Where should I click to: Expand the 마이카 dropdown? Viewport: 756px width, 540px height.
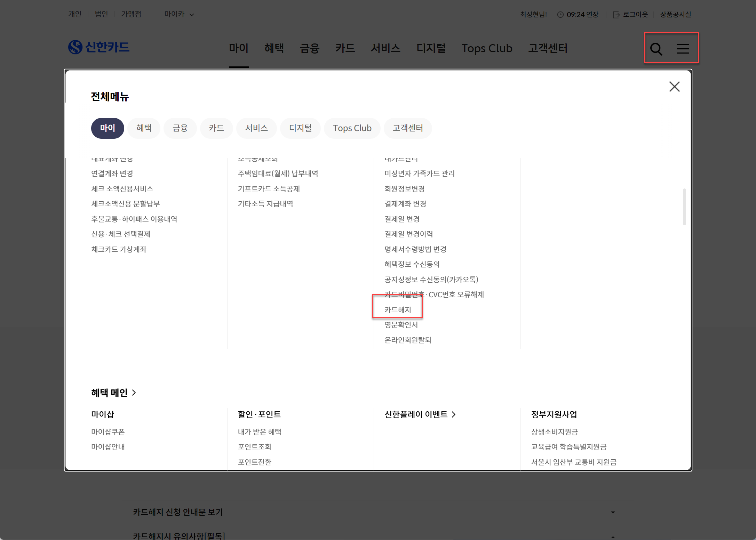(x=179, y=14)
